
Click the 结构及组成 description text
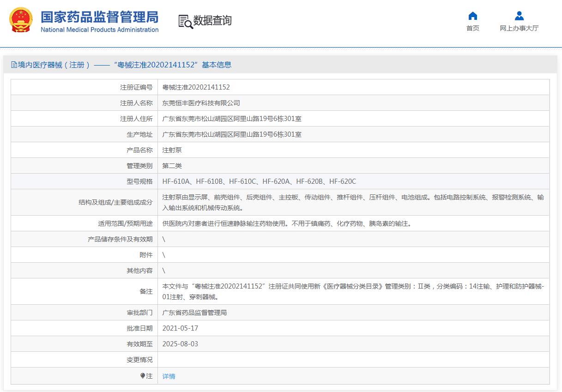353,202
